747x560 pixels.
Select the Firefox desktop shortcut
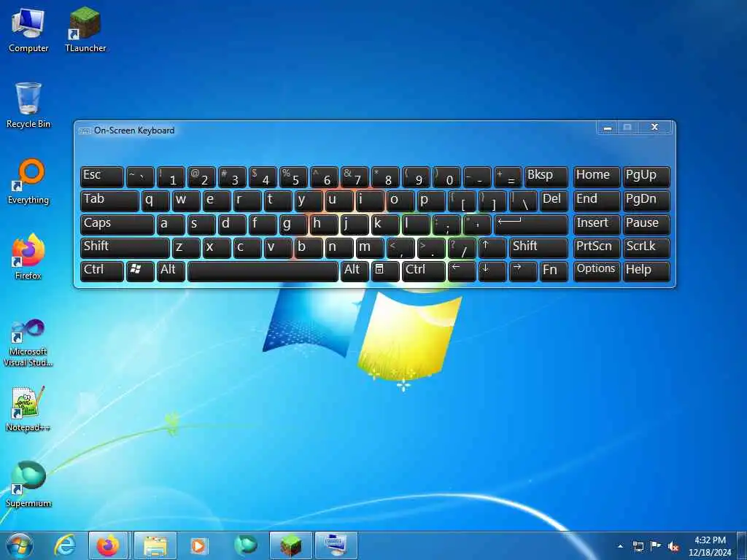28,257
